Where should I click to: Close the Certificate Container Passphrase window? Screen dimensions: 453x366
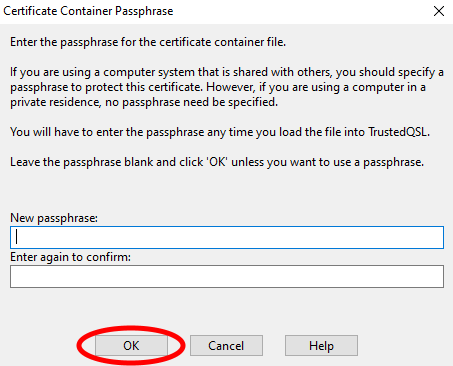(439, 11)
